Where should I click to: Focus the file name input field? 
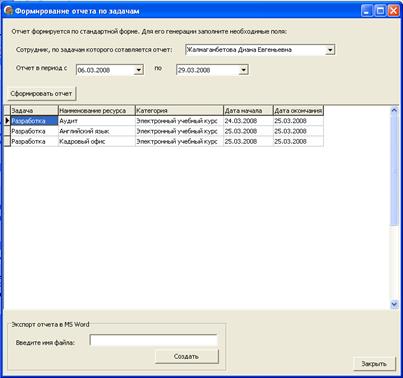[153, 341]
